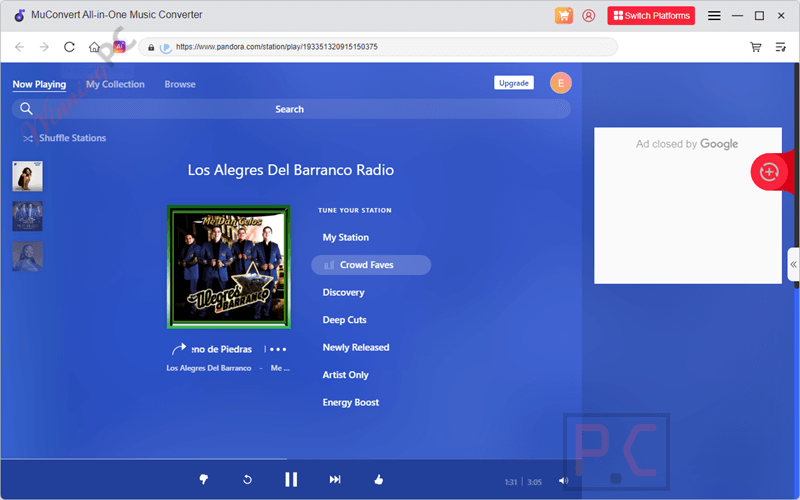Shuffle Stations
Screen dimensions: 800x500
(64, 138)
